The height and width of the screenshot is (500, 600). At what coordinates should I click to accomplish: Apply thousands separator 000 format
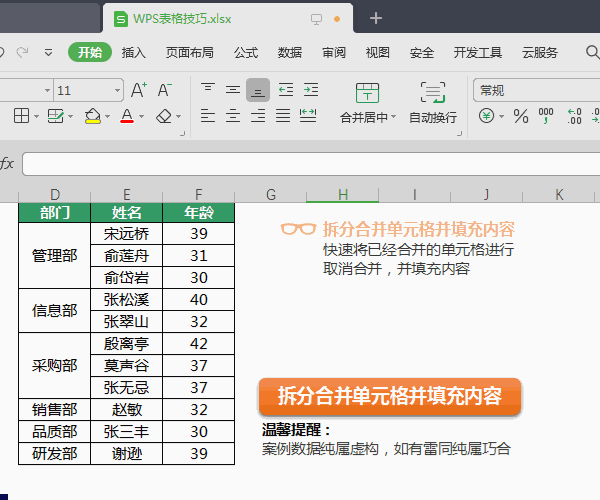[x=546, y=116]
